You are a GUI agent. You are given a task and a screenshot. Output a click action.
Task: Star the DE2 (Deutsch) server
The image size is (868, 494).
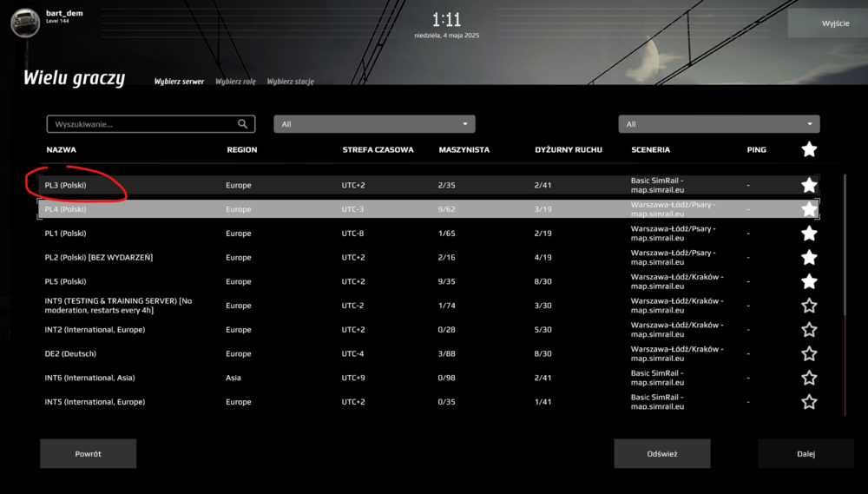point(809,354)
